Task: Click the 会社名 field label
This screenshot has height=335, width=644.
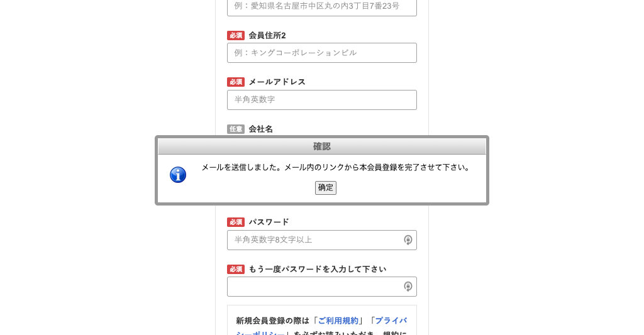Action: tap(261, 129)
